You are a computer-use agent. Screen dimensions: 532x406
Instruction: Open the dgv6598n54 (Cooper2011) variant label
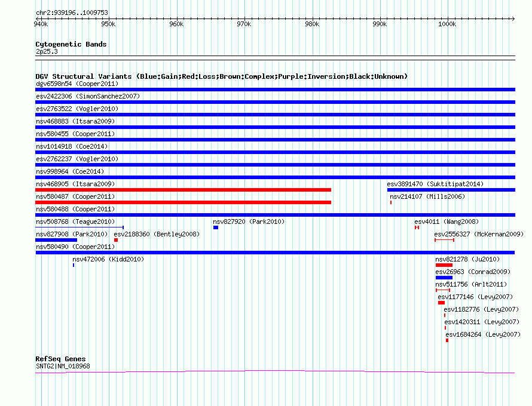click(75, 84)
